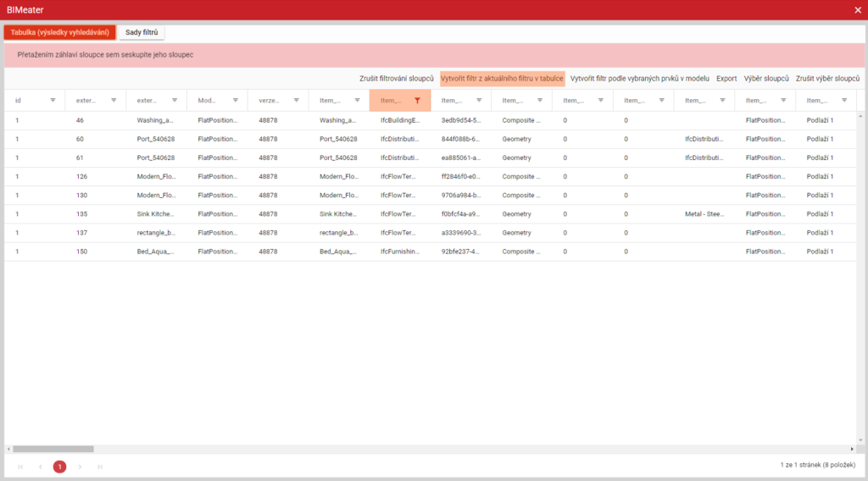This screenshot has height=481, width=868.
Task: Jump to the first page in pager
Action: (x=20, y=467)
